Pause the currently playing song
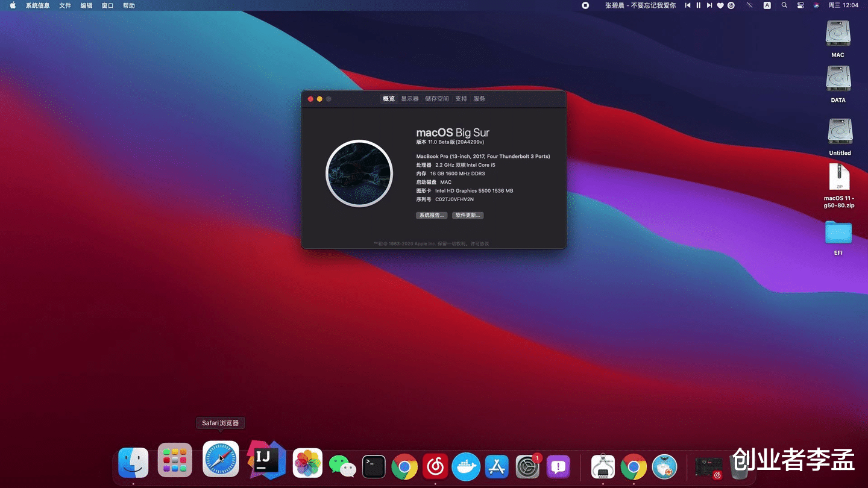 point(699,5)
